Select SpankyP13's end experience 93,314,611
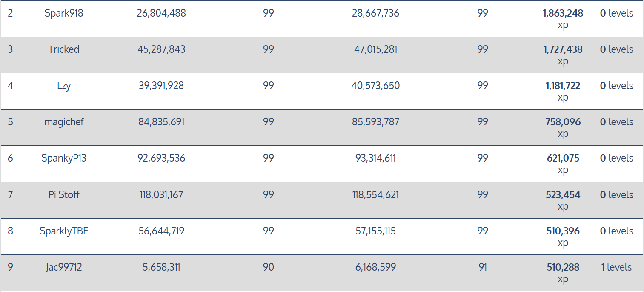Screen dimensions: 644x292 tap(375, 158)
